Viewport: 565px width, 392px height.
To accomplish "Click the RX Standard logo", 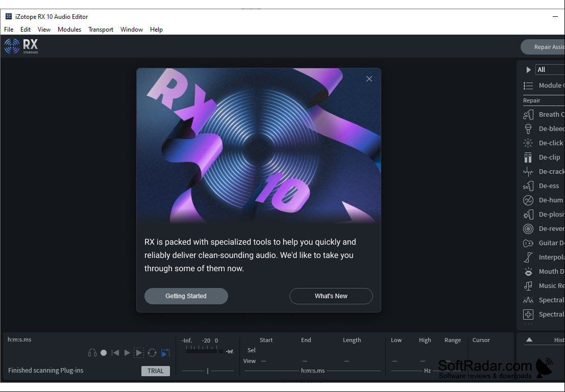I will pos(21,46).
